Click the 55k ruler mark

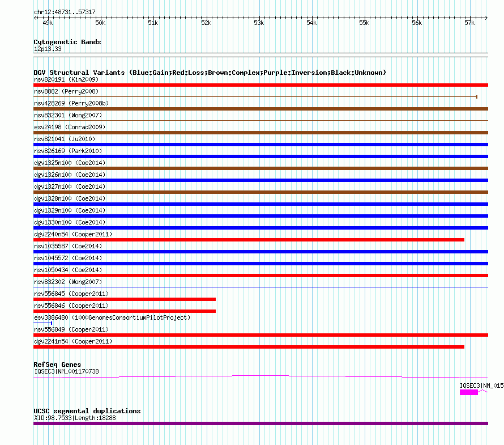coord(364,23)
